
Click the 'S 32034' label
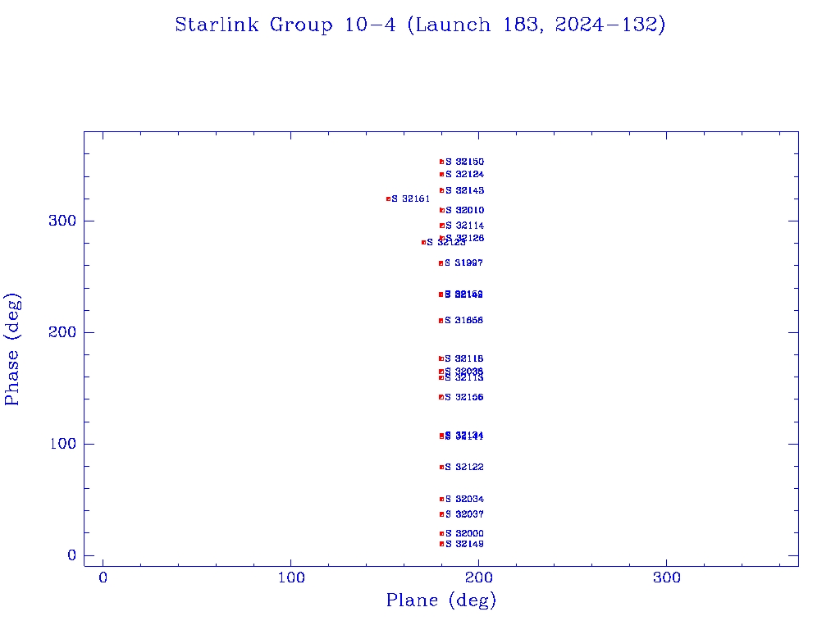464,499
